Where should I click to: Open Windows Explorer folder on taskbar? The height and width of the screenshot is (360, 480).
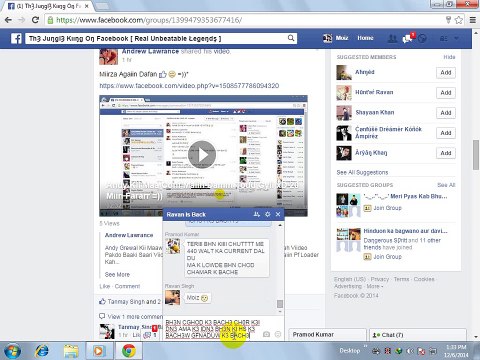click(x=71, y=351)
